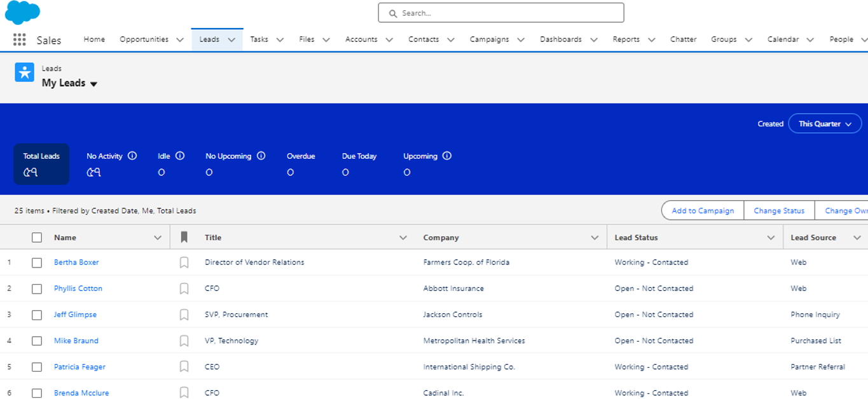Screen dimensions: 868x399
Task: Click the info icon beside Idle
Action: (x=180, y=156)
